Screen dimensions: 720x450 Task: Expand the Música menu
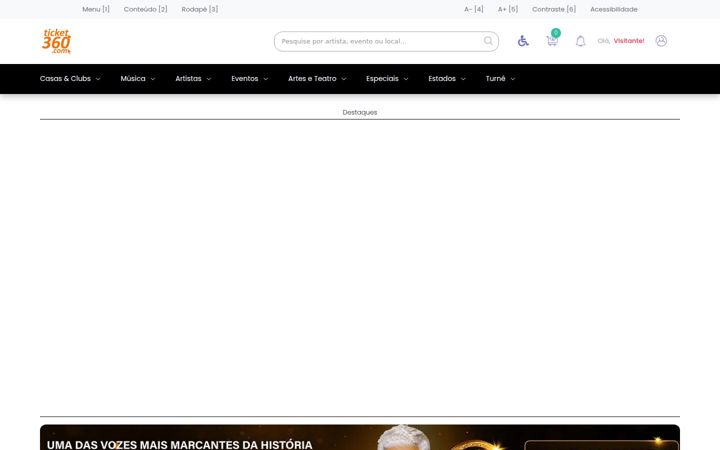coord(138,79)
